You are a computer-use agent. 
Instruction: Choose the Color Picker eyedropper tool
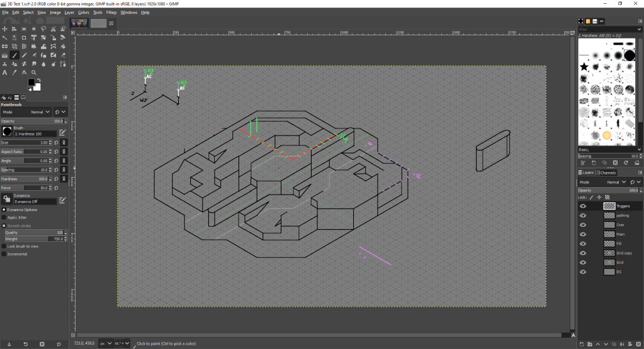coord(14,72)
